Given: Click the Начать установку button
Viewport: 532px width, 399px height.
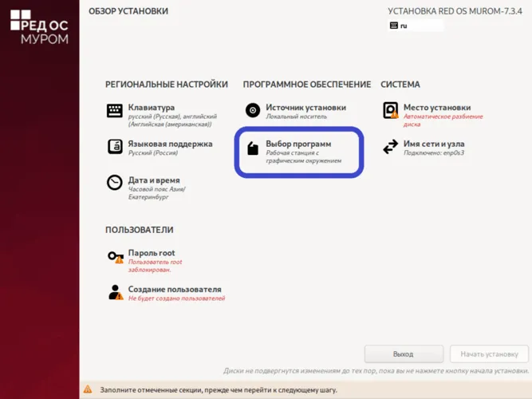Looking at the screenshot, I should click(x=489, y=354).
